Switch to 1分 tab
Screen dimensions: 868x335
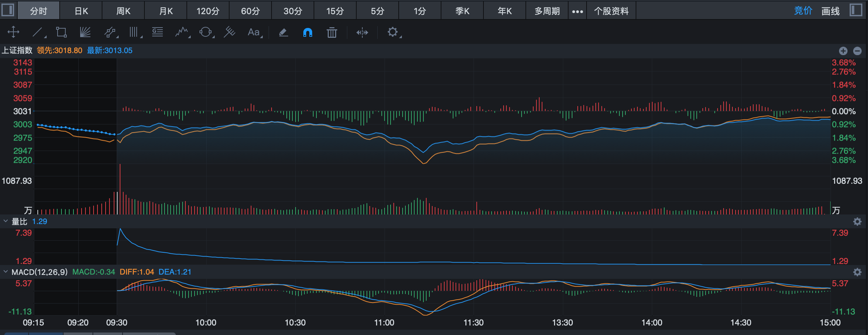tap(420, 11)
